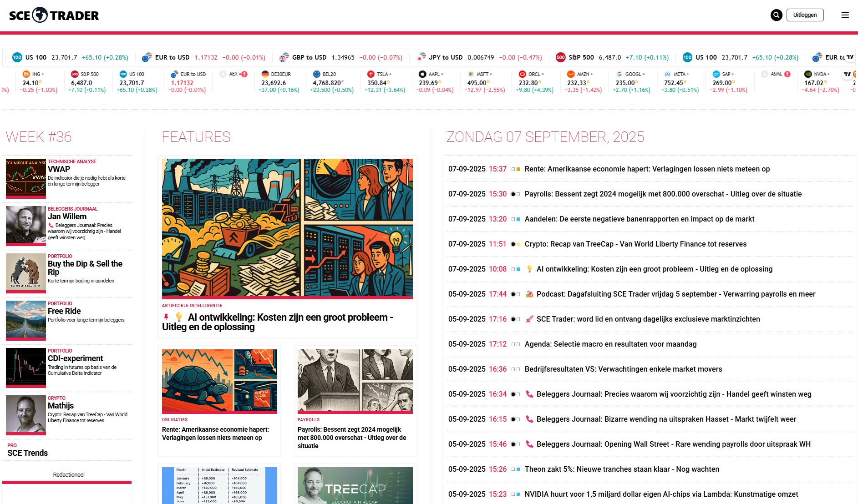Click the GBP to USD rate 1.34965

tap(343, 57)
